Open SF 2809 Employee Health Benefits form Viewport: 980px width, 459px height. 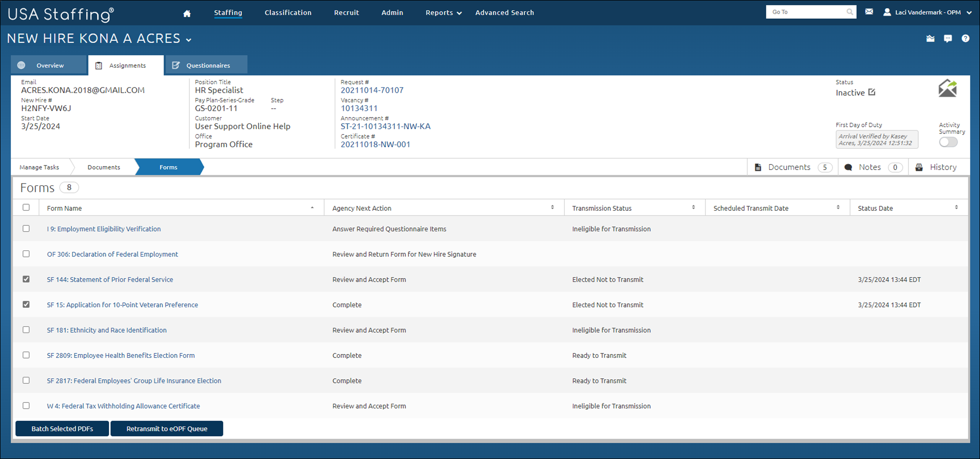tap(121, 355)
